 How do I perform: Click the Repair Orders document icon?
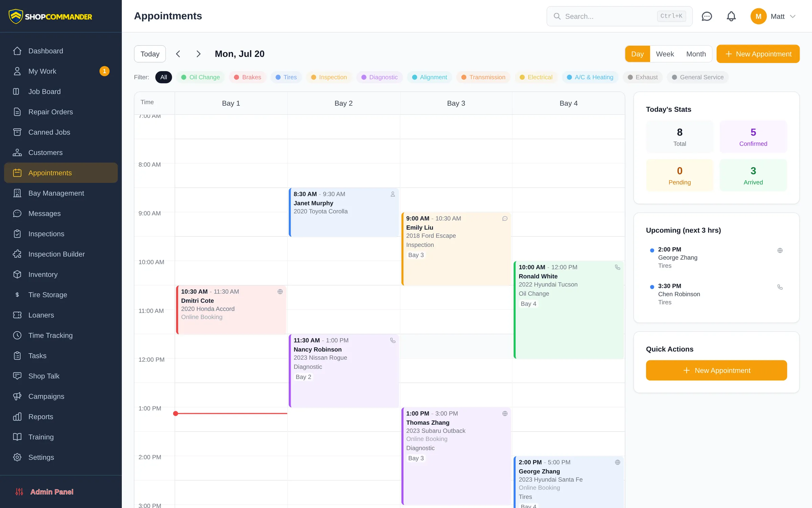coord(17,112)
